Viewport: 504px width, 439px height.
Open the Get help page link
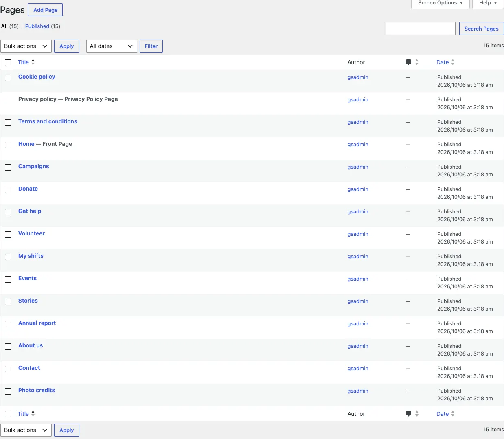[x=30, y=211]
